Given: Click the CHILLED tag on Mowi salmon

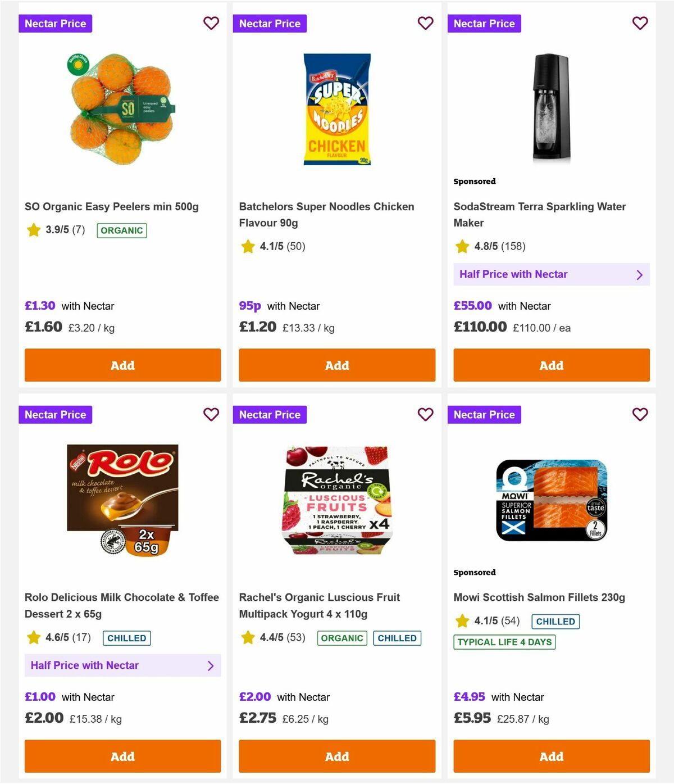Looking at the screenshot, I should pyautogui.click(x=555, y=621).
